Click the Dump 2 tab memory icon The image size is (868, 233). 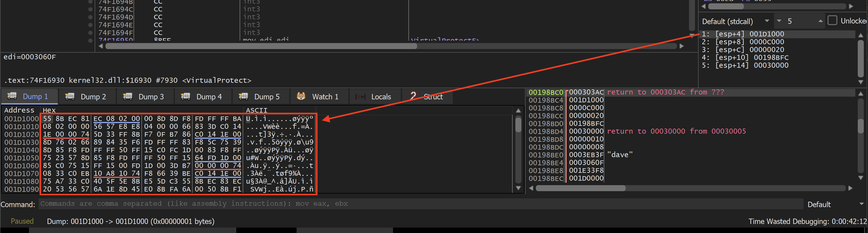tap(70, 96)
